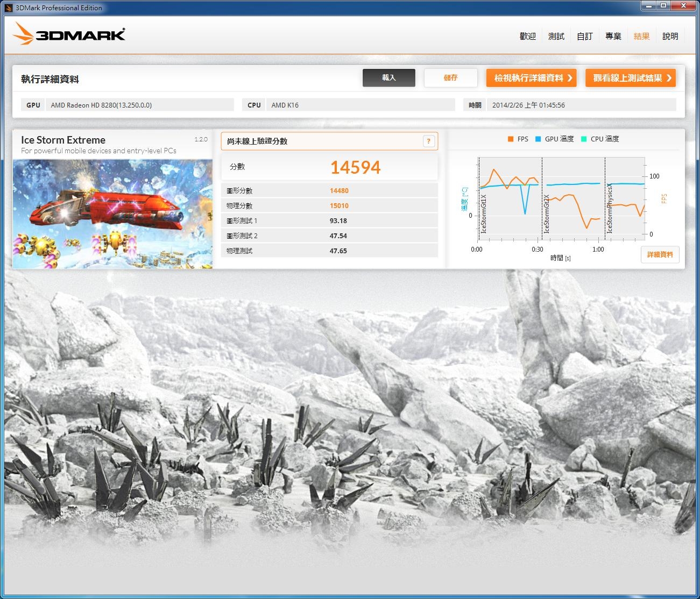Image resolution: width=700 pixels, height=599 pixels.
Task: Click the IceStormGt2X graph marker
Action: point(547,213)
